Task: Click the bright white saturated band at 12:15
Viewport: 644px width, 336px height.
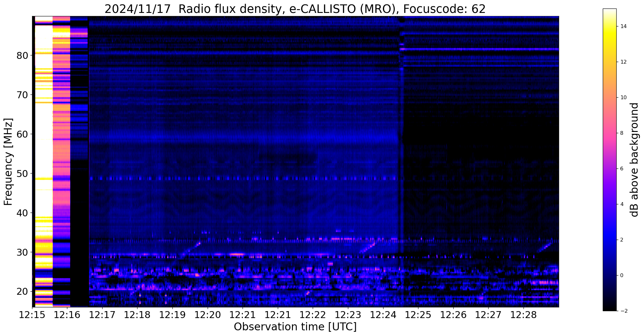Action: (x=43, y=161)
